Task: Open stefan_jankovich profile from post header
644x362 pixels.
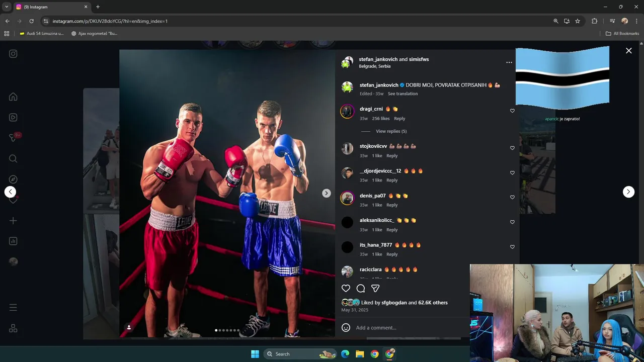Action: (378, 59)
